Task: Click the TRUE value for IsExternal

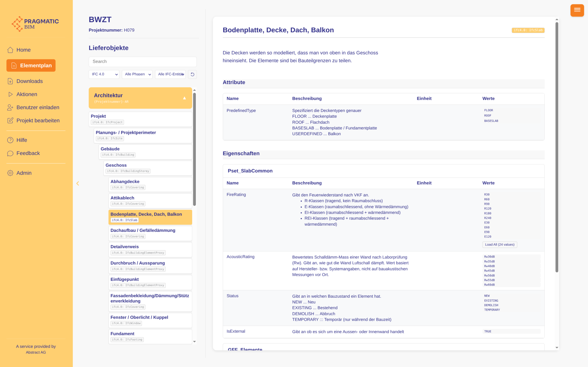Action: coord(488,331)
